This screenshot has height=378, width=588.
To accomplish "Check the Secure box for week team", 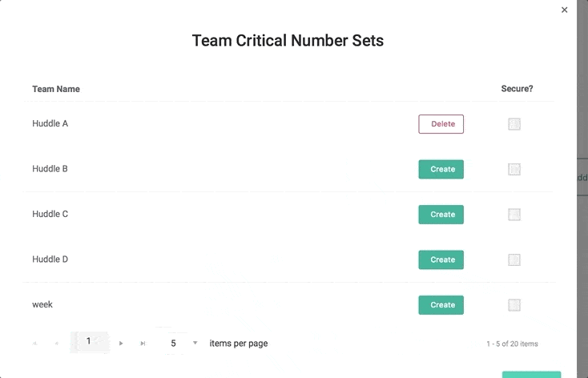I will (x=514, y=305).
